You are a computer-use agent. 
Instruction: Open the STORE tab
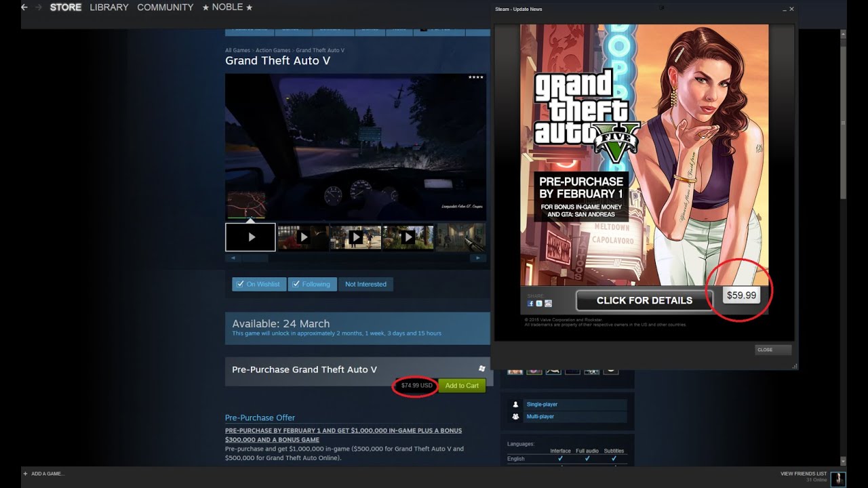pos(66,7)
